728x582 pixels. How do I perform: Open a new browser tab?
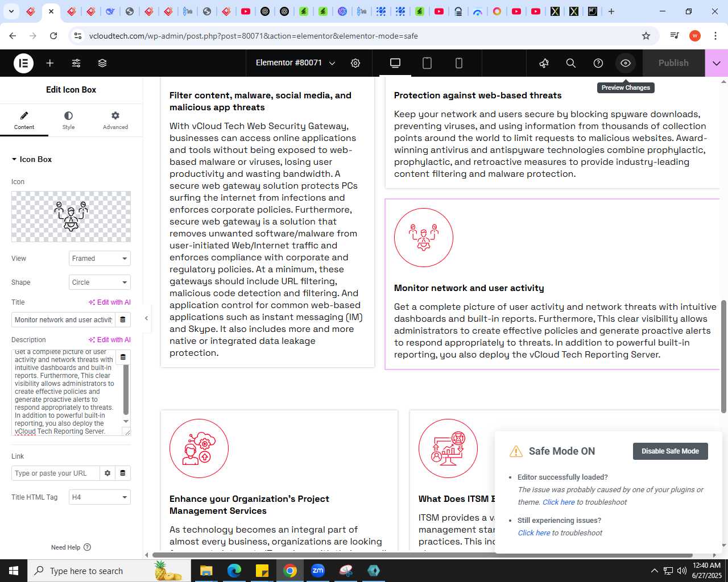coord(611,11)
